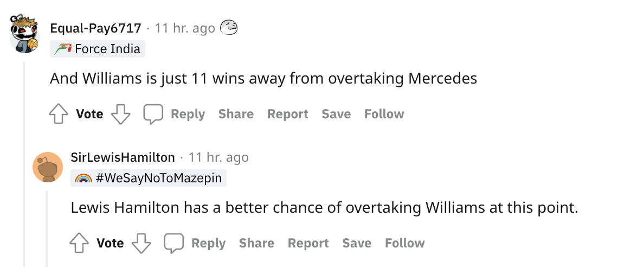
Task: Downvote SirLewisHamilton's reply
Action: (141, 243)
